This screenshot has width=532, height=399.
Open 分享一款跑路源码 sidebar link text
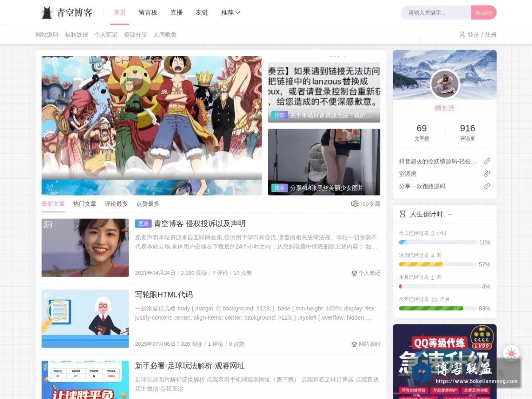pyautogui.click(x=422, y=186)
